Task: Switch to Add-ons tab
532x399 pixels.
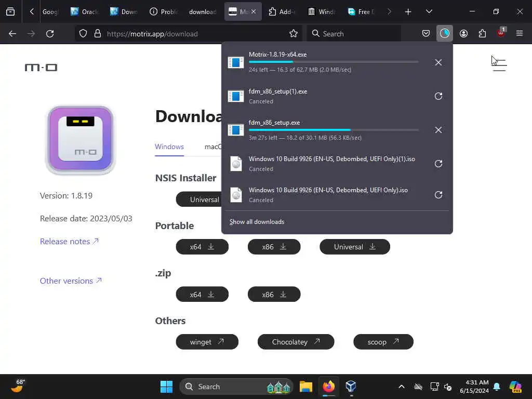Action: (x=282, y=11)
